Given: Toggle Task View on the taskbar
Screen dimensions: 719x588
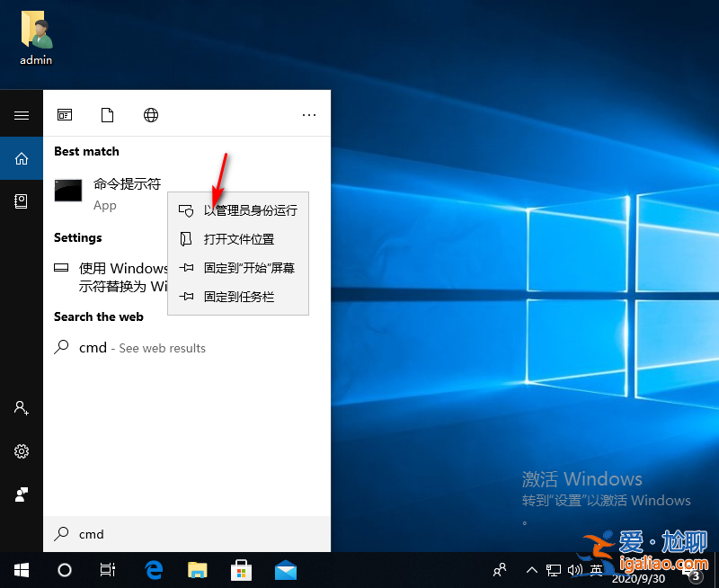Looking at the screenshot, I should pyautogui.click(x=107, y=570).
